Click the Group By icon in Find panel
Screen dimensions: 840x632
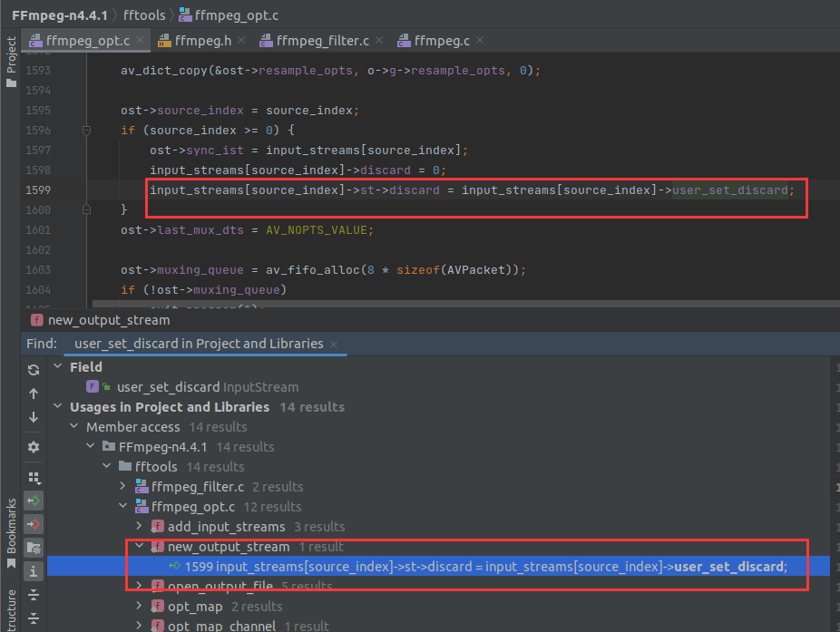click(34, 477)
